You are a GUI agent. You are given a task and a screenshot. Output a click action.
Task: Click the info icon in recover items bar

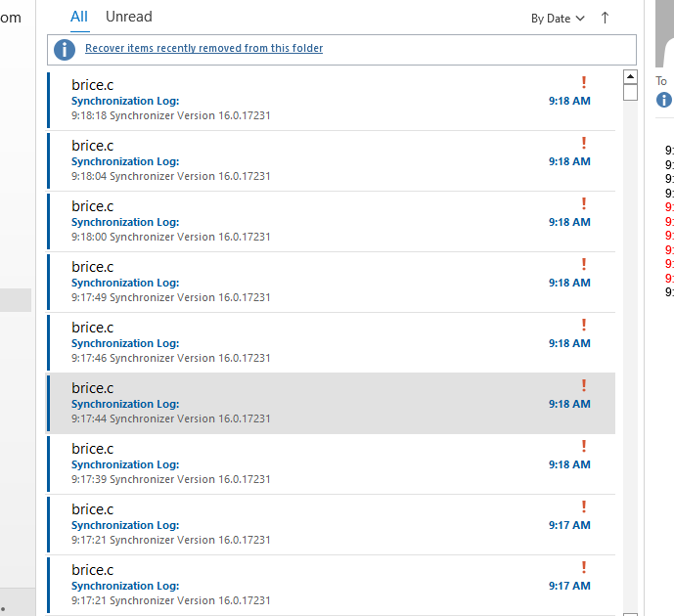click(x=65, y=49)
